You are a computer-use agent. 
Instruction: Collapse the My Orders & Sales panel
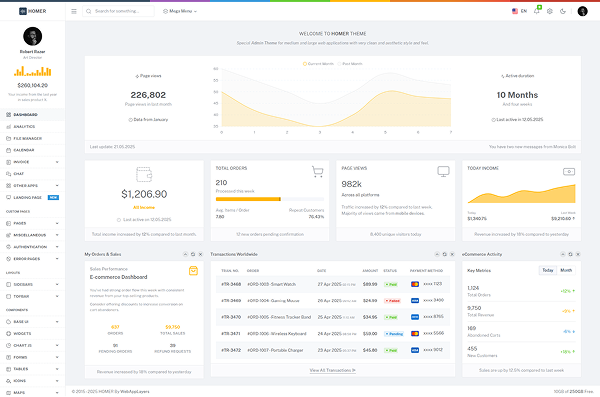[185, 254]
